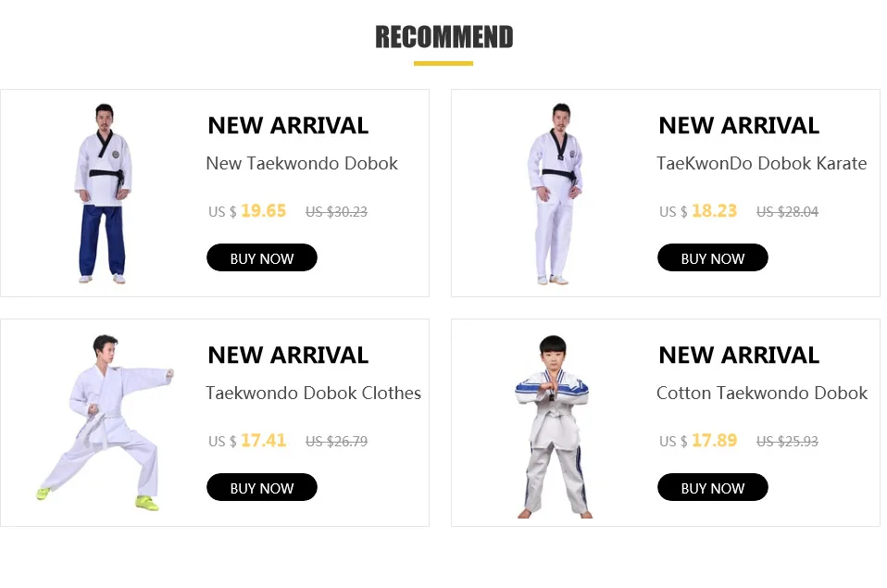Click BUY NOW for Taekwondo Dobok Clothes
This screenshot has width=887, height=588.
[261, 487]
